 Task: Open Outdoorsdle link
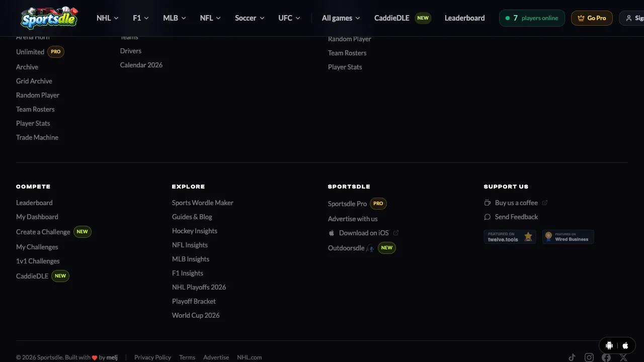pos(362,248)
